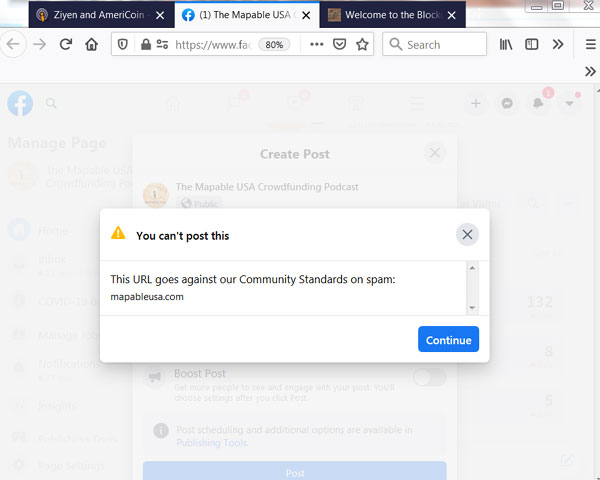Open page actions three-dot menu

[316, 45]
